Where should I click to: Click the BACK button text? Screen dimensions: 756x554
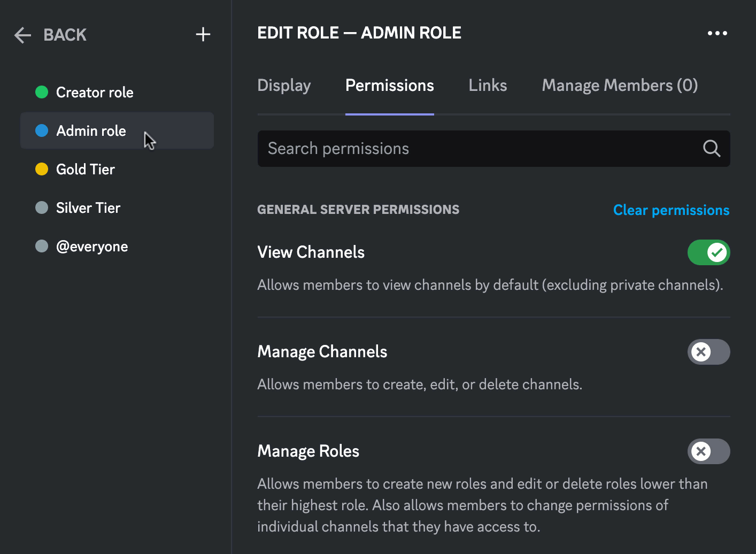coord(65,35)
